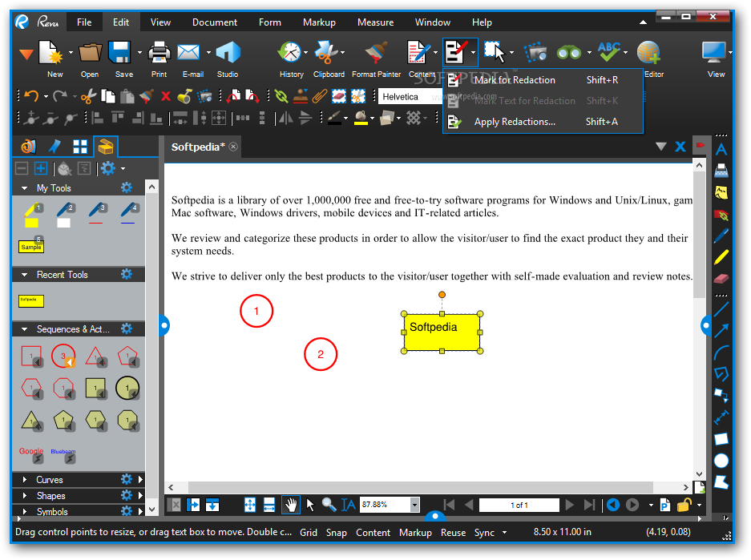Viewport: 751px width, 560px height.
Task: Toggle Reuse in the status bar
Action: (453, 532)
